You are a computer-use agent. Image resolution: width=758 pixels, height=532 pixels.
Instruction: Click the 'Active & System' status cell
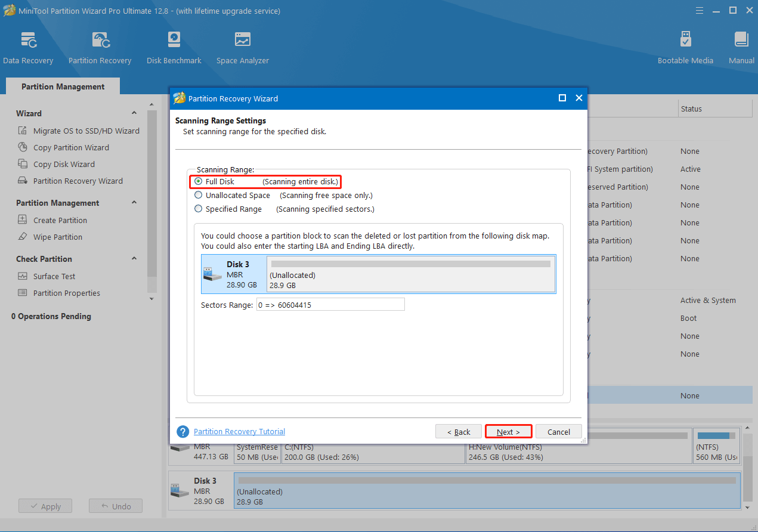[x=708, y=300]
